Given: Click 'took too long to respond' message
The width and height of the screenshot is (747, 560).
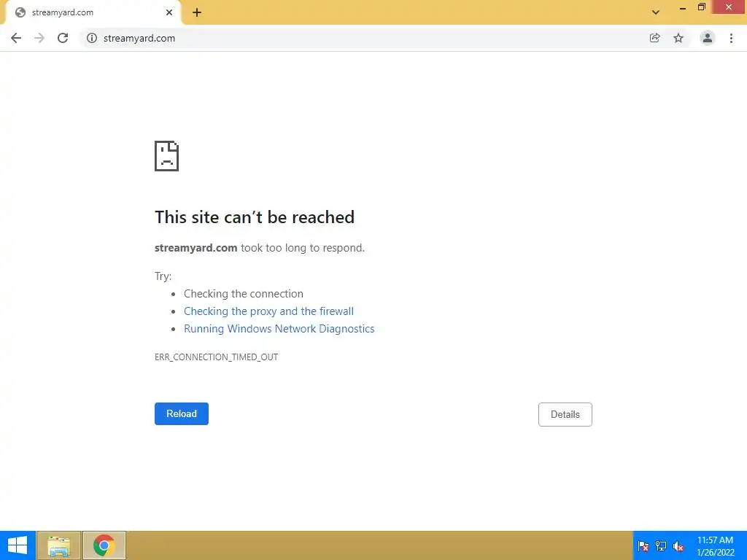Looking at the screenshot, I should 303,248.
